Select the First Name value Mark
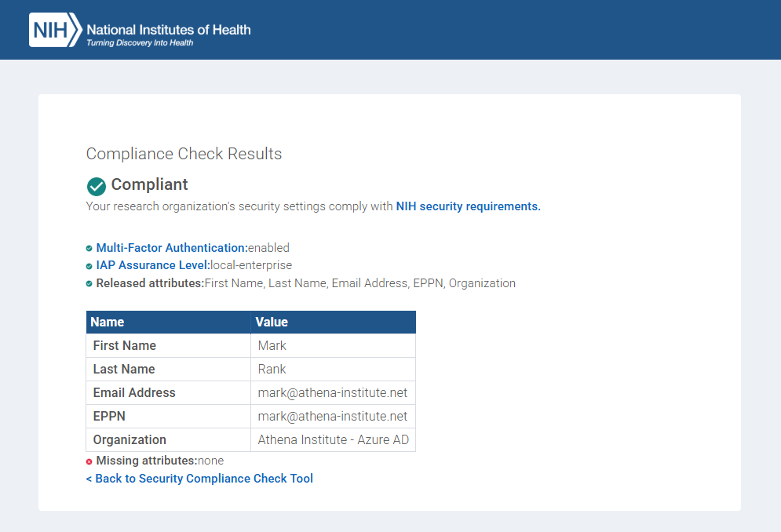The width and height of the screenshot is (781, 532). click(272, 345)
